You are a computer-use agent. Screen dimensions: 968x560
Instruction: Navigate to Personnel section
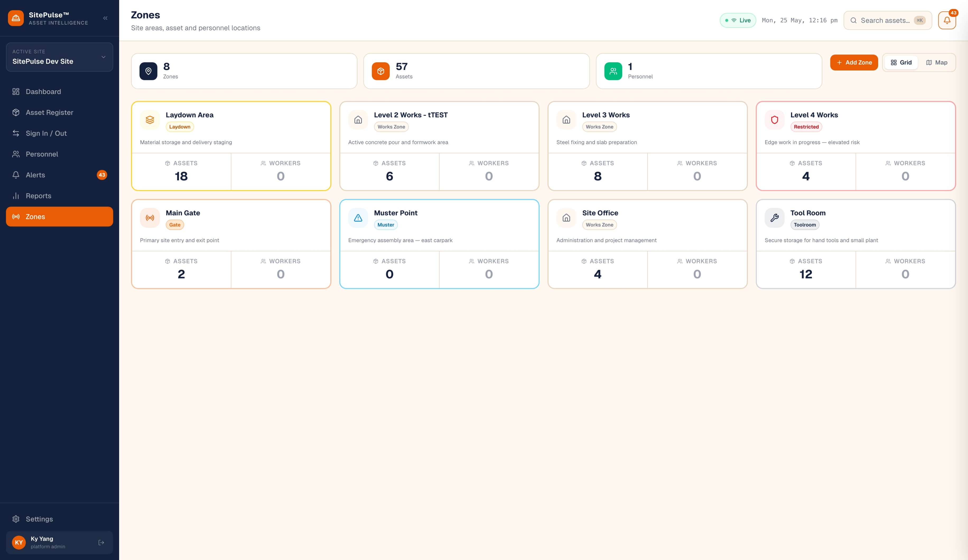pos(59,154)
